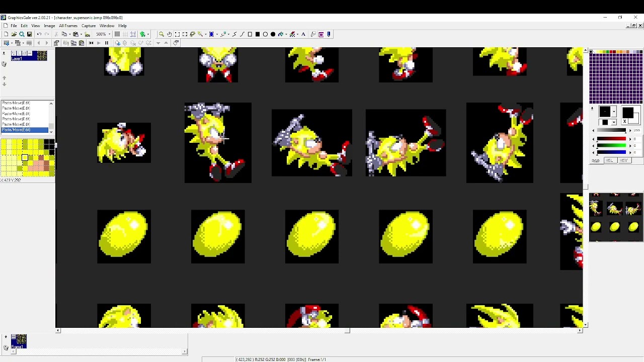Choose the filled Rectangle tool
This screenshot has height=362, width=644.
pyautogui.click(x=258, y=34)
